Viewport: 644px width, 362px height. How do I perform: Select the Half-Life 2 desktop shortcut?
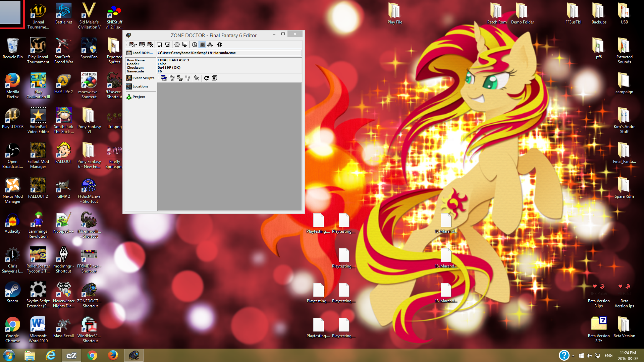64,84
